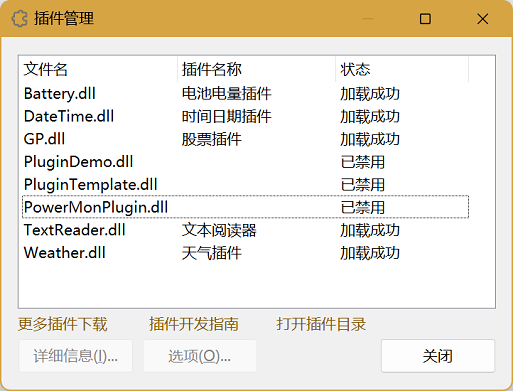Select the PowerMonPlugin.dll entry
This screenshot has height=391, width=513.
click(x=96, y=207)
